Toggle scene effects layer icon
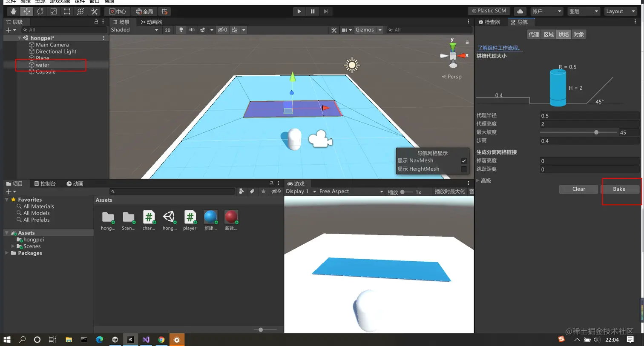644x346 pixels. (x=203, y=30)
